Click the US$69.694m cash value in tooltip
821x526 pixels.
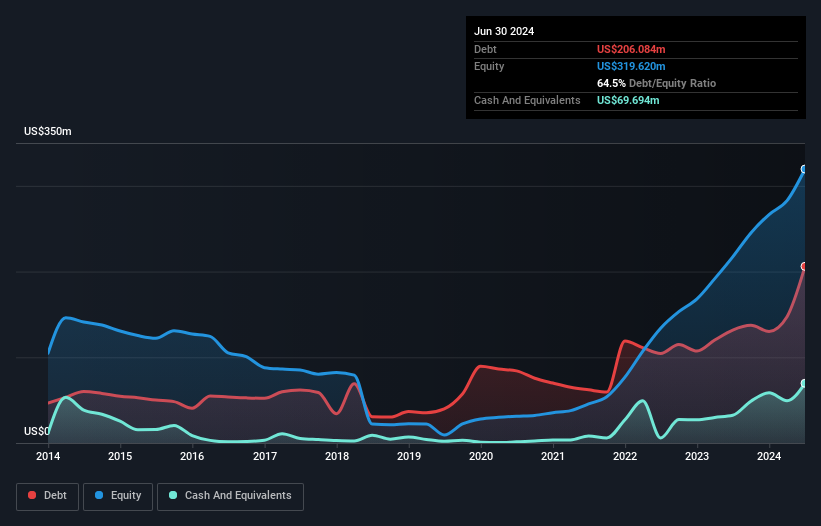628,100
